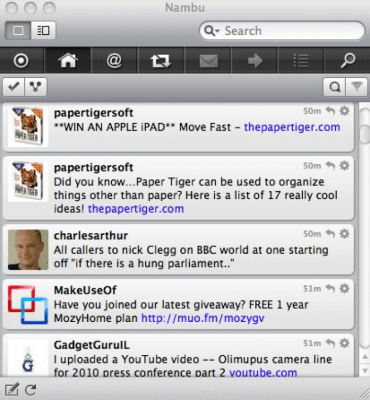Open the direct messages envelope tab
This screenshot has width=370, height=400.
tap(208, 61)
